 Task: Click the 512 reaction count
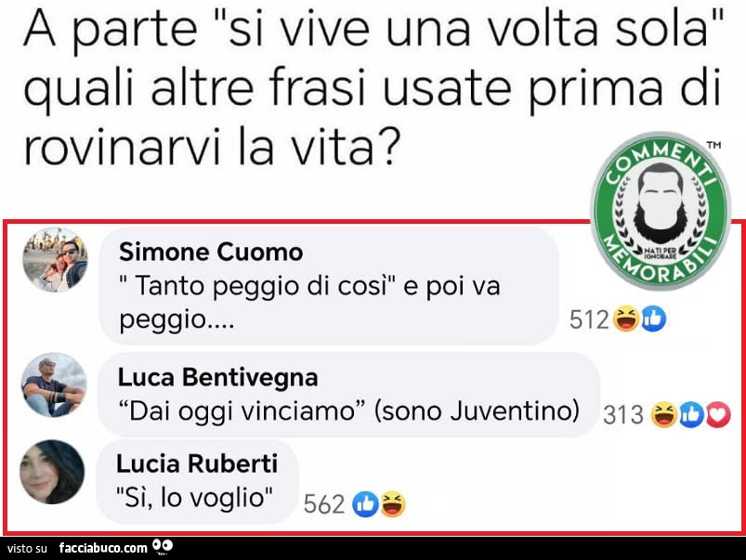tap(589, 319)
